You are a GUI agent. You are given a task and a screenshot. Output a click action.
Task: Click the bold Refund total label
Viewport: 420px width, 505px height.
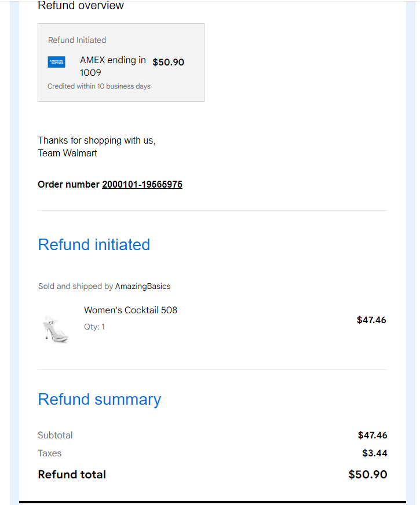click(x=72, y=474)
